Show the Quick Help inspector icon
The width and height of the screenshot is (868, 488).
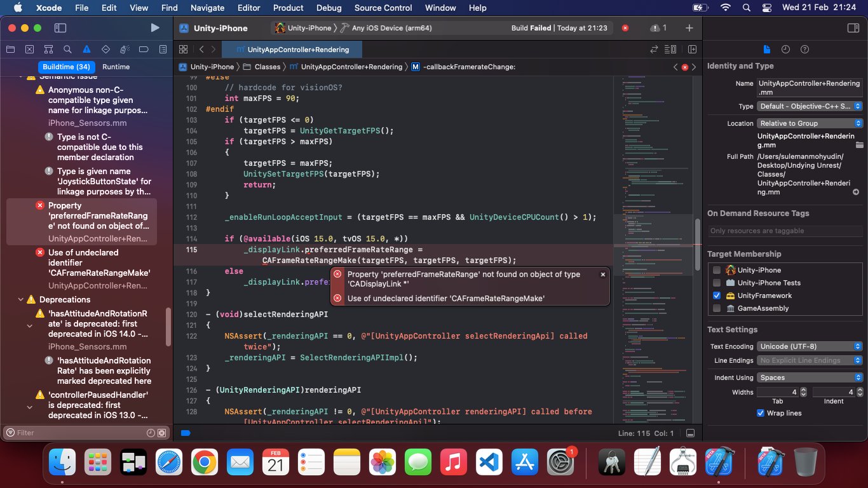click(804, 50)
